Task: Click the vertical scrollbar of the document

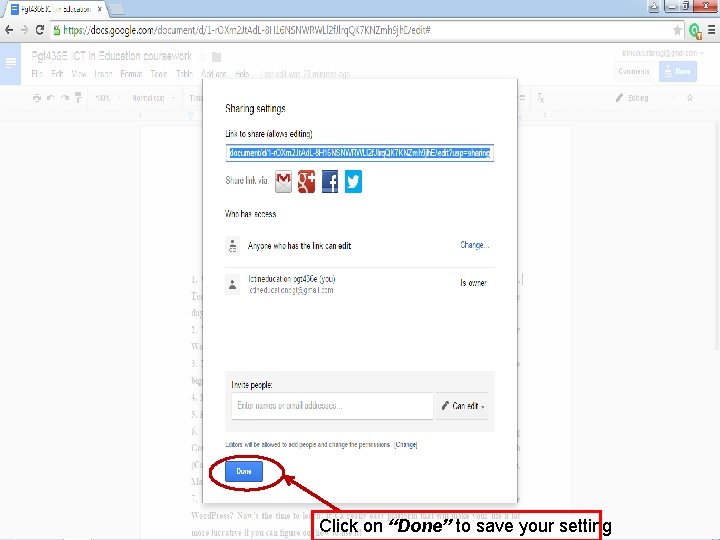Action: point(716,236)
